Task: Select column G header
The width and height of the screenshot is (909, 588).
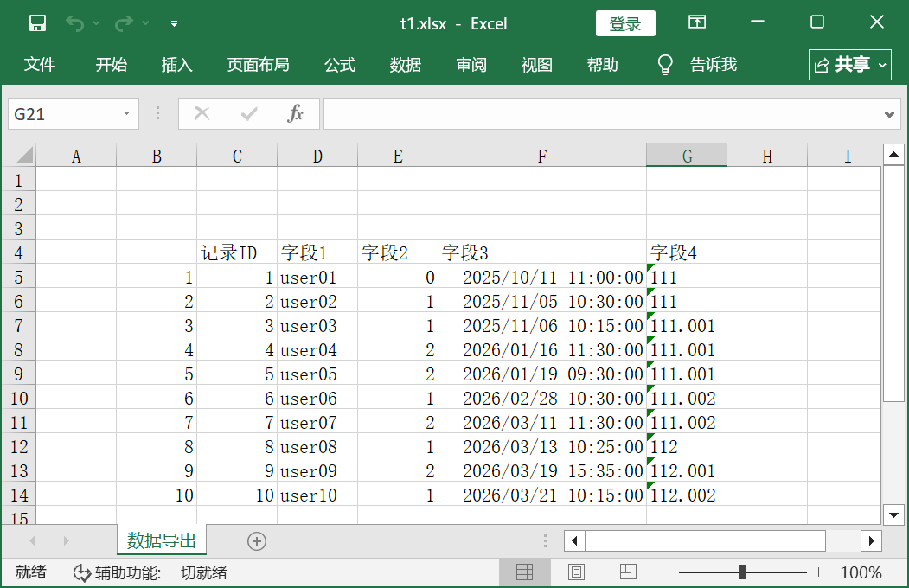Action: [687, 156]
